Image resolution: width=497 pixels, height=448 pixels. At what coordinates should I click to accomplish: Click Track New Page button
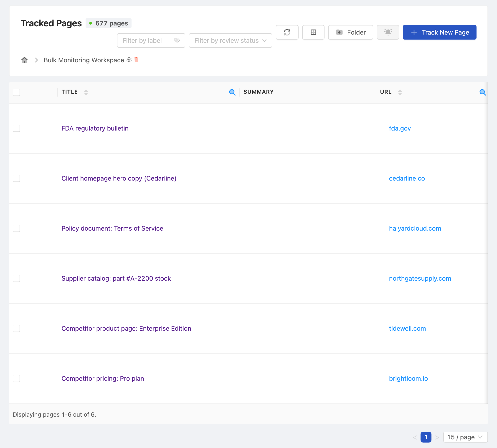(x=439, y=32)
